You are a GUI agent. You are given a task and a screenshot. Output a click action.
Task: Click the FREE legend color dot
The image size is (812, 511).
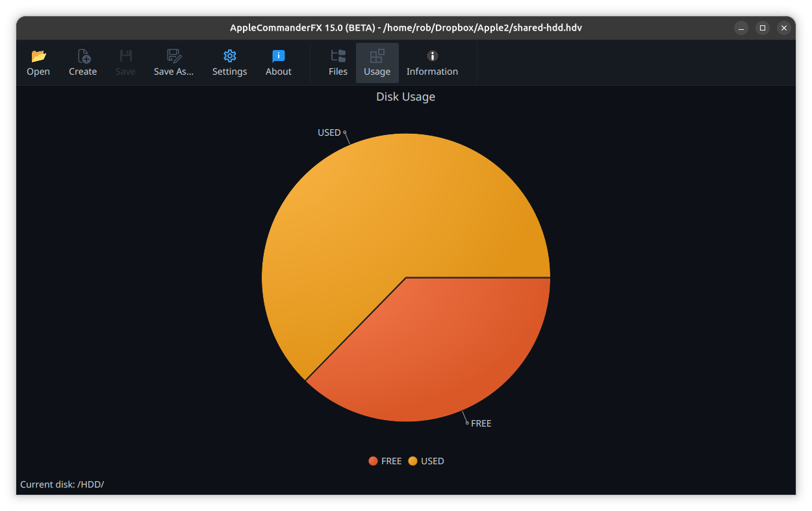[373, 461]
